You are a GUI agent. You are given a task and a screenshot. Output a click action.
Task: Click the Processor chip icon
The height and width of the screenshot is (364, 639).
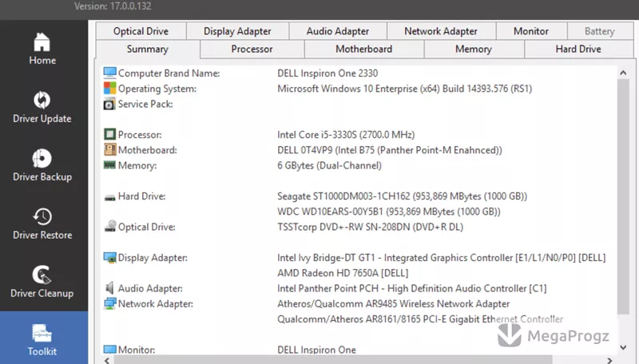[x=109, y=134]
